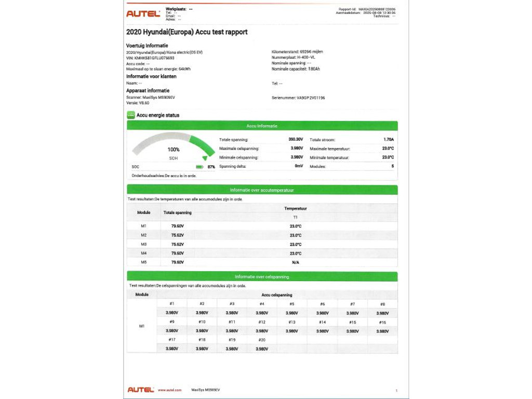
Task: Click the Voertuig informatie heading
Action: (x=147, y=46)
